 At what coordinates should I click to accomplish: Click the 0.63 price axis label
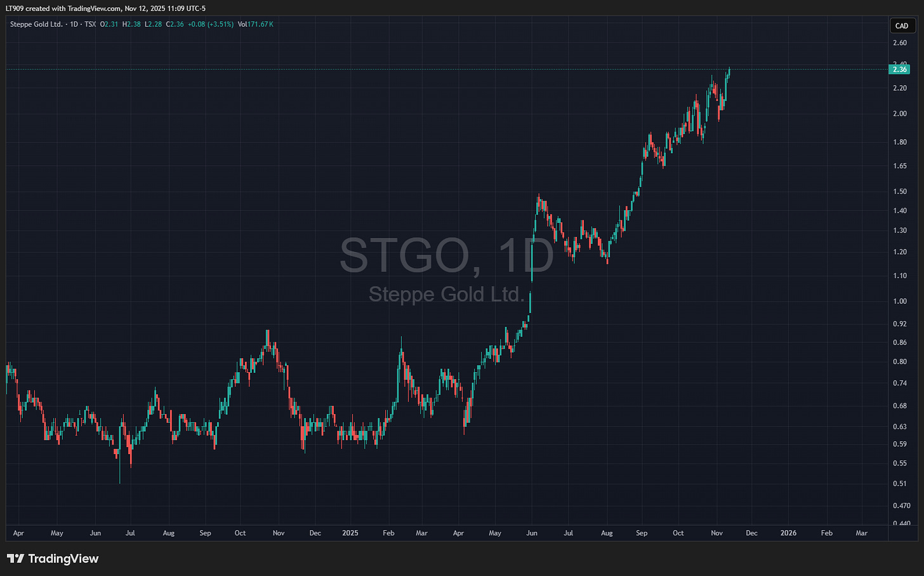coord(900,427)
